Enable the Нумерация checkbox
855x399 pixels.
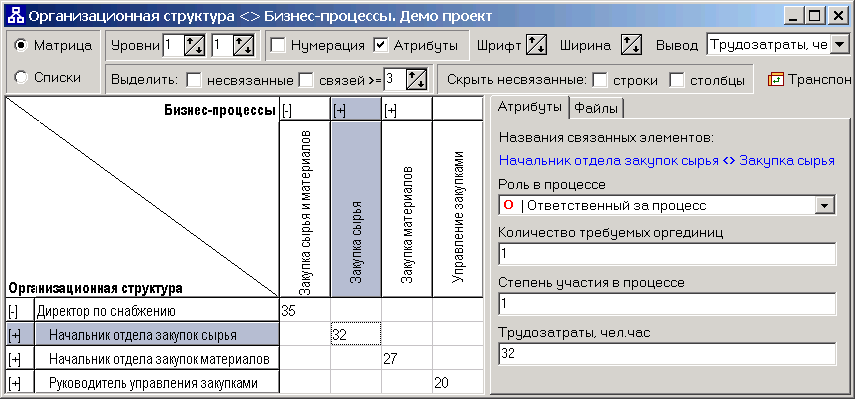[278, 45]
